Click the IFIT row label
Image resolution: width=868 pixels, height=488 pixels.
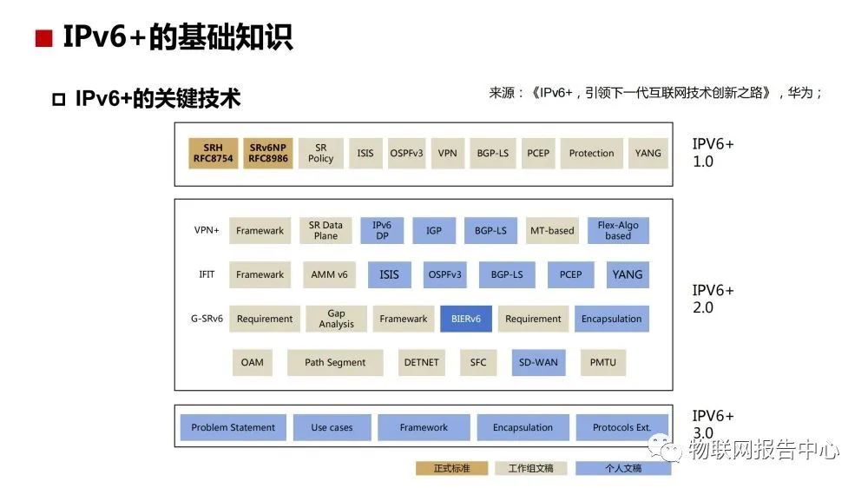[207, 274]
